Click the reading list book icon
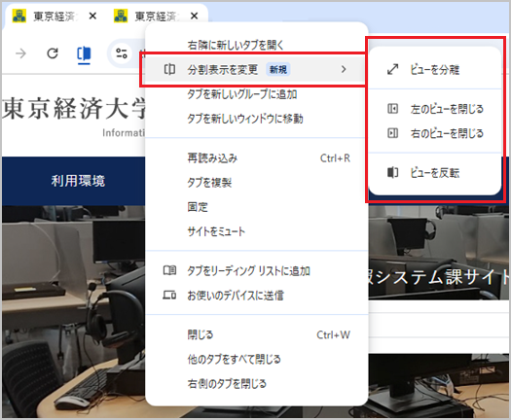Viewport: 511px width, 420px height. [x=169, y=270]
